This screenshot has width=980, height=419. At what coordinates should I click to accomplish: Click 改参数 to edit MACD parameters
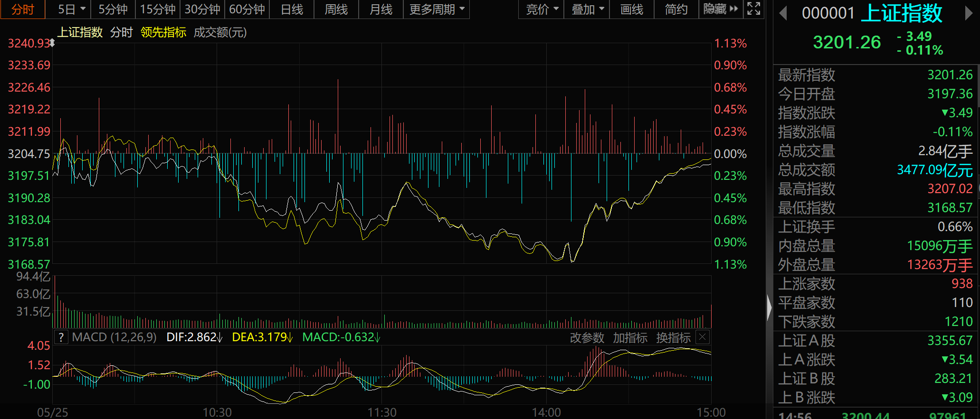[587, 338]
